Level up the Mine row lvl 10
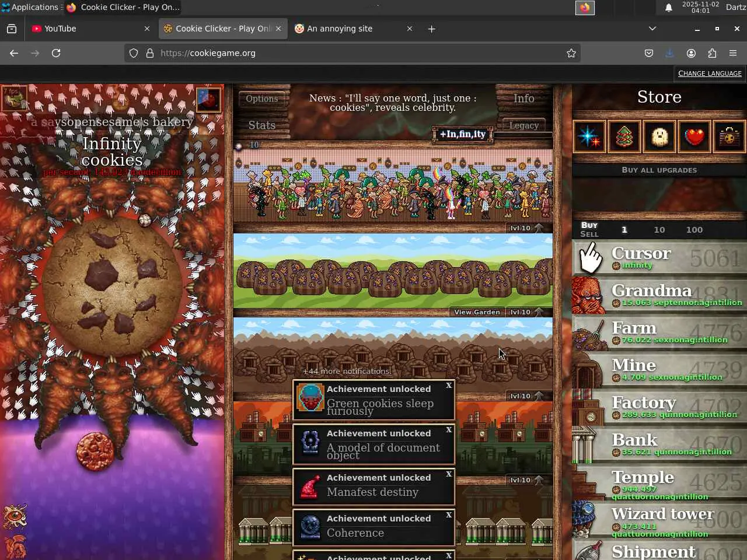 pyautogui.click(x=527, y=396)
